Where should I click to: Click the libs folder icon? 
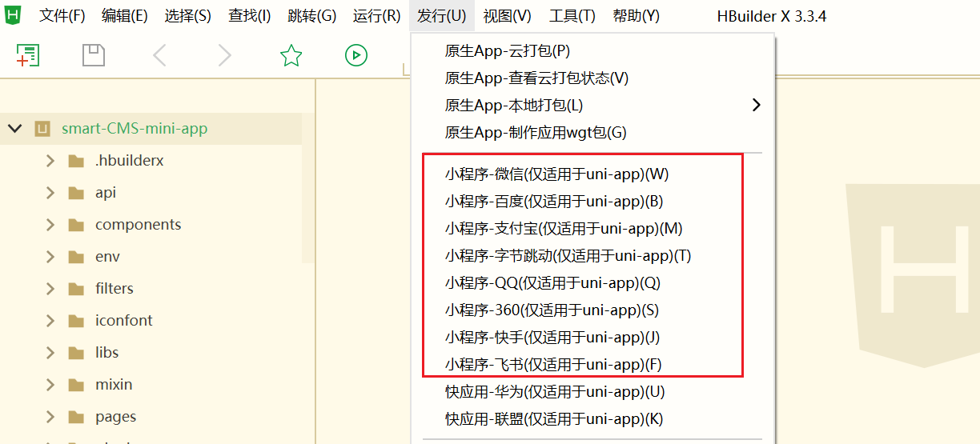point(76,353)
